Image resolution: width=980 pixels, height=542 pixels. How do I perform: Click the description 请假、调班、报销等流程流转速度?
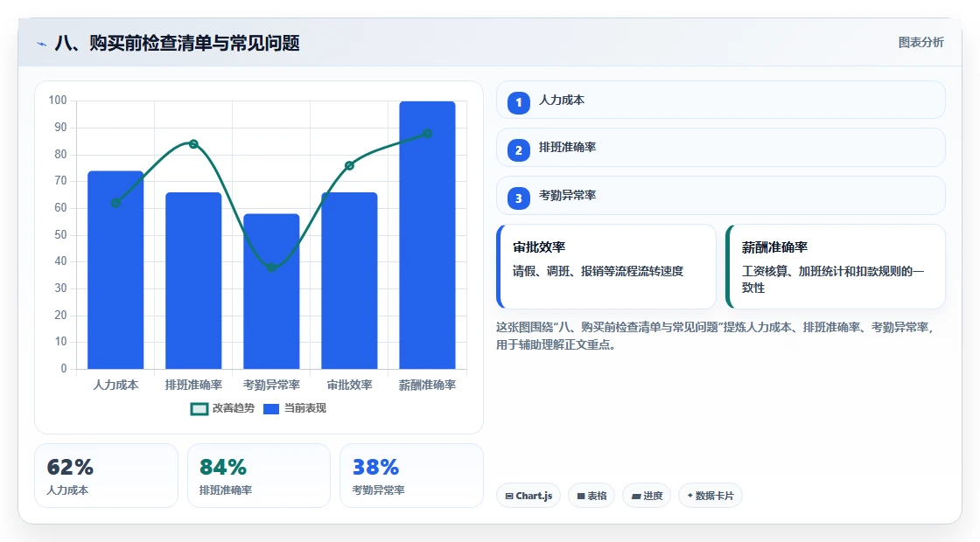(x=598, y=272)
